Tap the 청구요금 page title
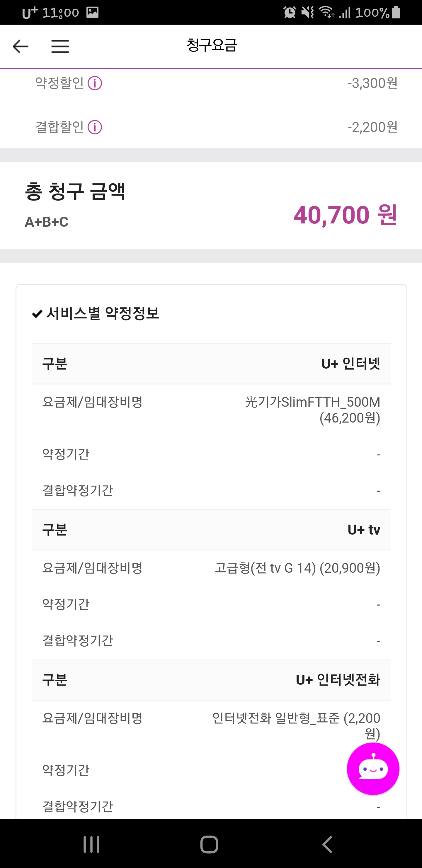Viewport: 422px width, 868px height. (212, 45)
